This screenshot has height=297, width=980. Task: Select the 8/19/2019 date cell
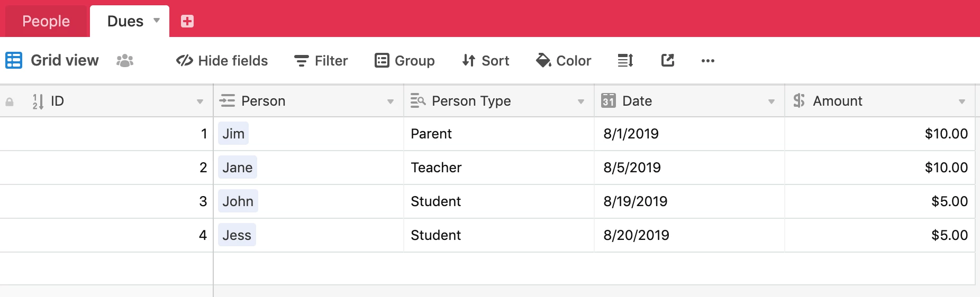click(689, 201)
